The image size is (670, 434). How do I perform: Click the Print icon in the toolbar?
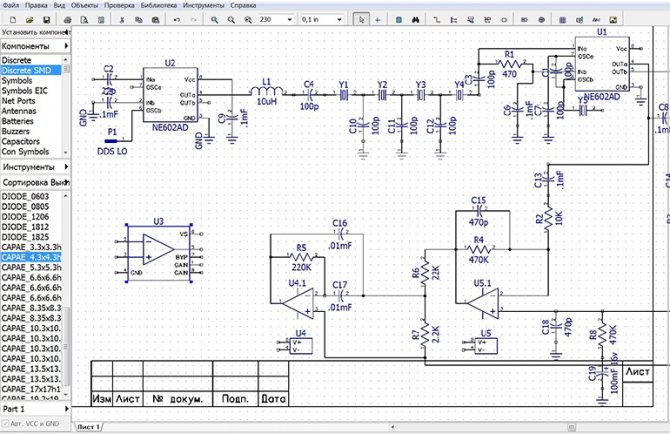[67, 20]
